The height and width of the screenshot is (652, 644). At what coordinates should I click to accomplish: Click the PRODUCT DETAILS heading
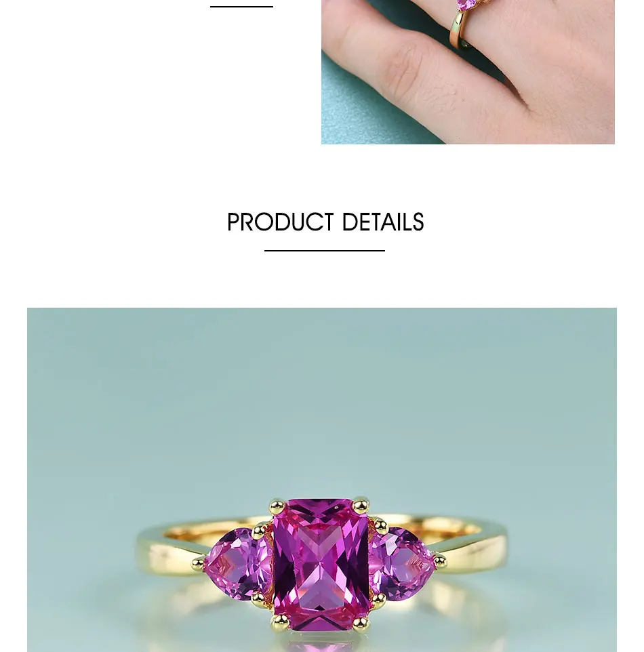pyautogui.click(x=325, y=222)
